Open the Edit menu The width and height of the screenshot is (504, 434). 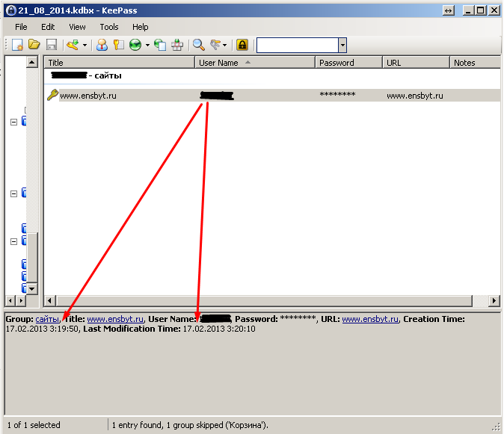[48, 27]
